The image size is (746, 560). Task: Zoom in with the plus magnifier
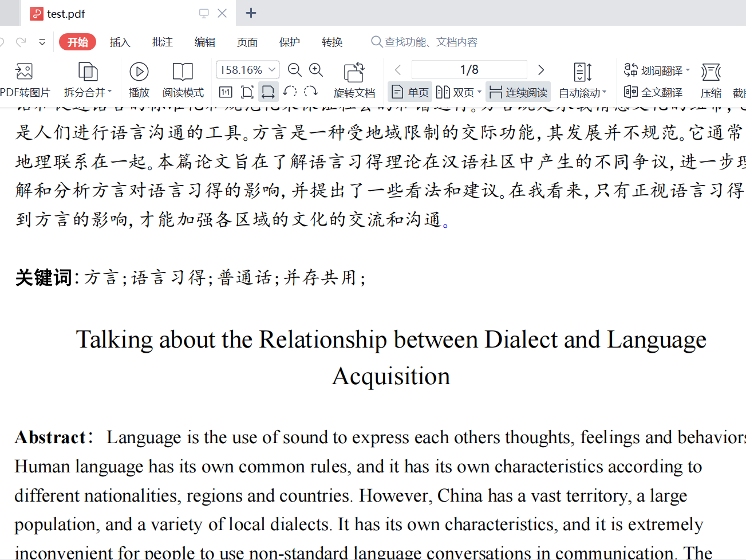point(316,70)
